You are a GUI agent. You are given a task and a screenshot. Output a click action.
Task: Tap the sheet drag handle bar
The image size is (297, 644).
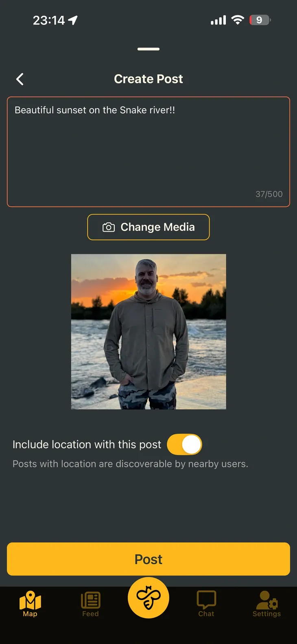[x=148, y=49]
